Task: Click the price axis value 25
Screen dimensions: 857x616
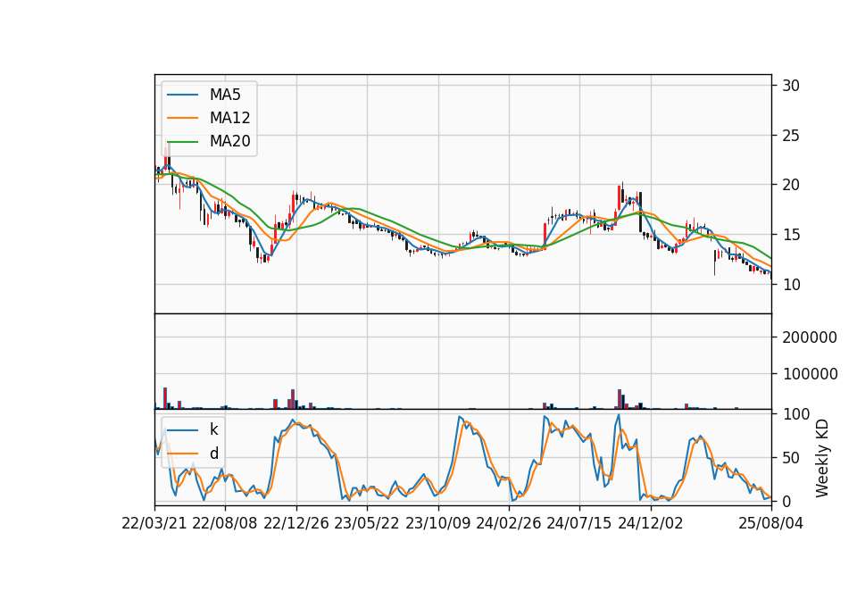Action: [790, 135]
